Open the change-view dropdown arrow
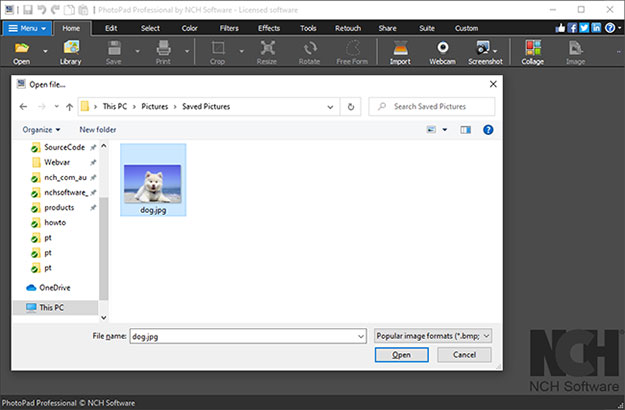 445,130
